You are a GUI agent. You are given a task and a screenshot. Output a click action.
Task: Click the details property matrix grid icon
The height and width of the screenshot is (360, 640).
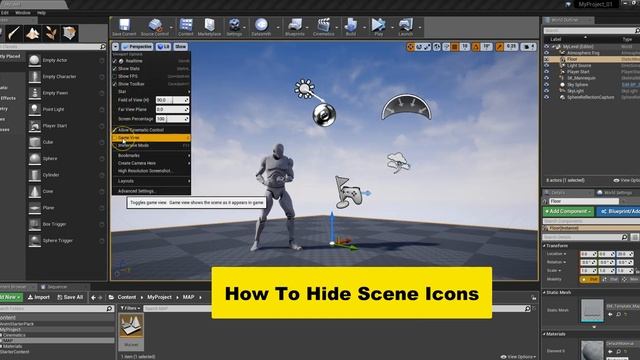point(634,237)
